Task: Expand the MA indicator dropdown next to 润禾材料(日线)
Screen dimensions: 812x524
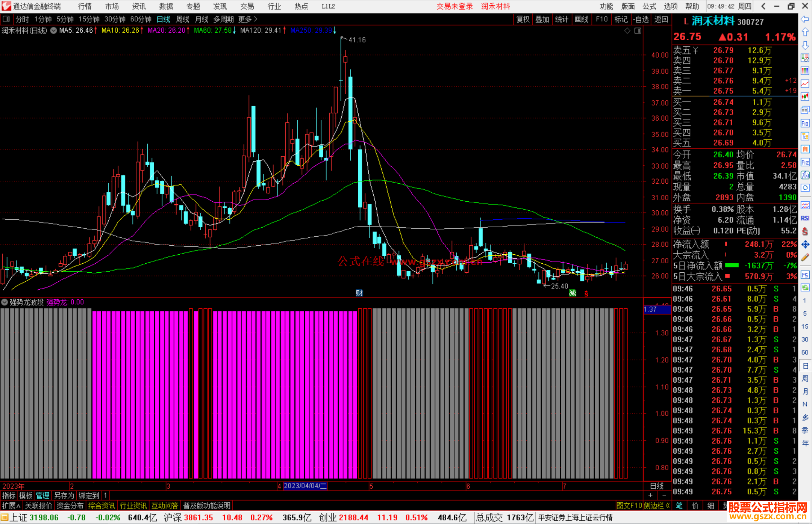Action: (54, 30)
